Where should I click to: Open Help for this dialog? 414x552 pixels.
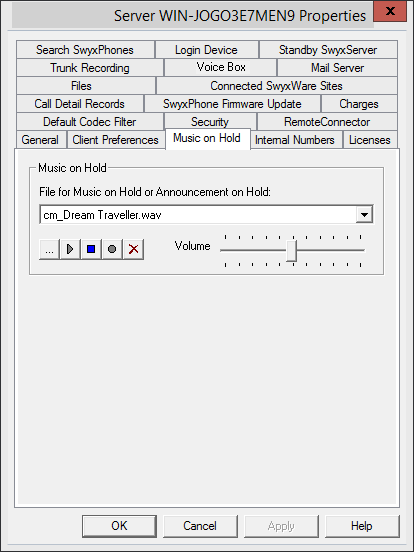click(x=362, y=526)
